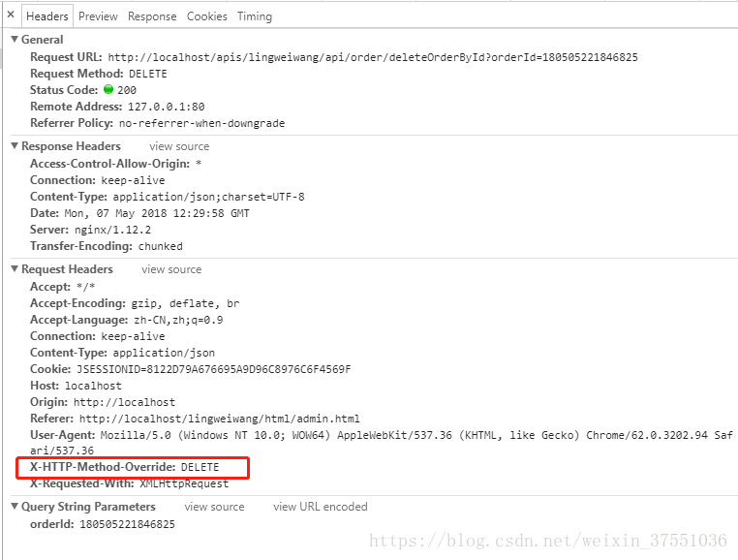Close the request details panel
The width and height of the screenshot is (738, 560).
[11, 15]
